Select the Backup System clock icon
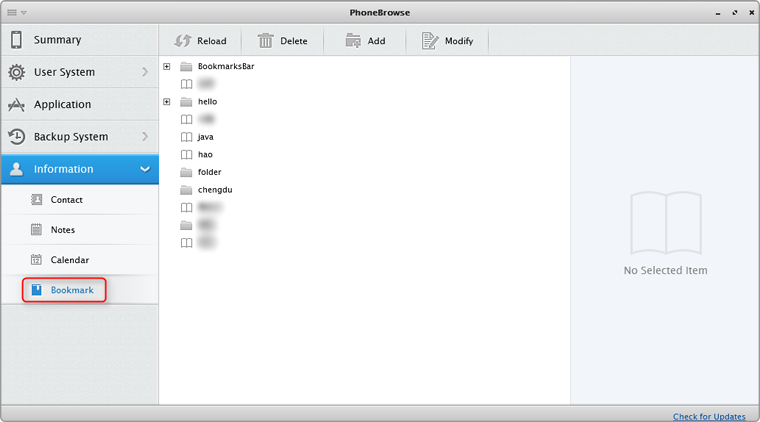This screenshot has width=760, height=422. point(17,137)
